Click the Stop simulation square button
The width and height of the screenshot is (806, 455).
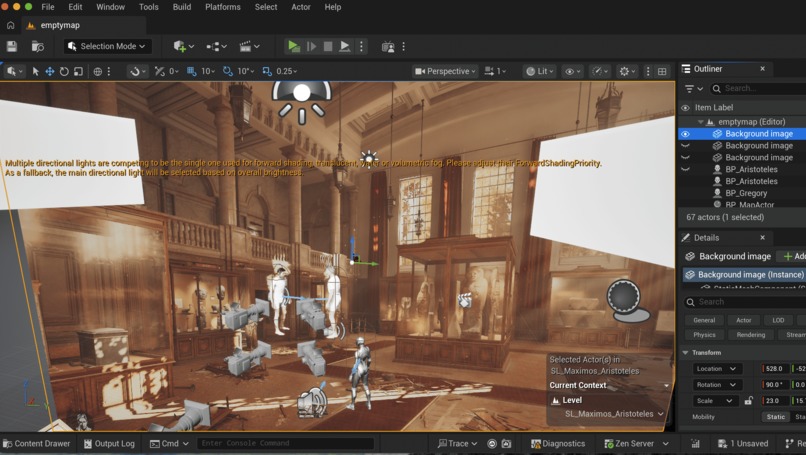click(328, 46)
